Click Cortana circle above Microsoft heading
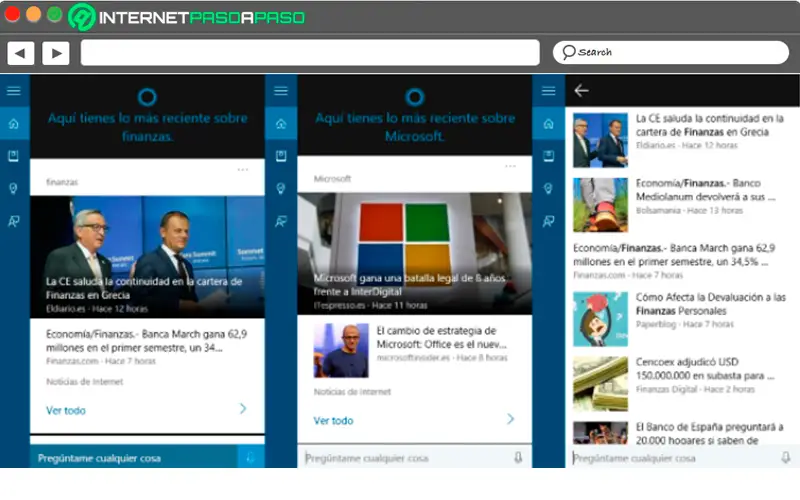The height and width of the screenshot is (500, 800). tap(414, 97)
